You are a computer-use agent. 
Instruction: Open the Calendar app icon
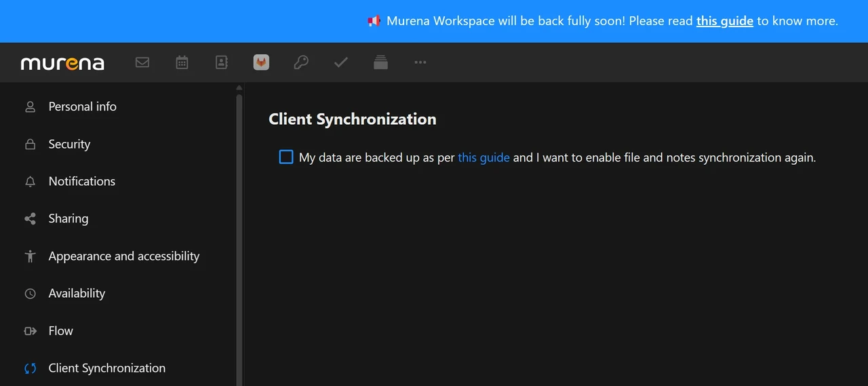click(x=182, y=62)
